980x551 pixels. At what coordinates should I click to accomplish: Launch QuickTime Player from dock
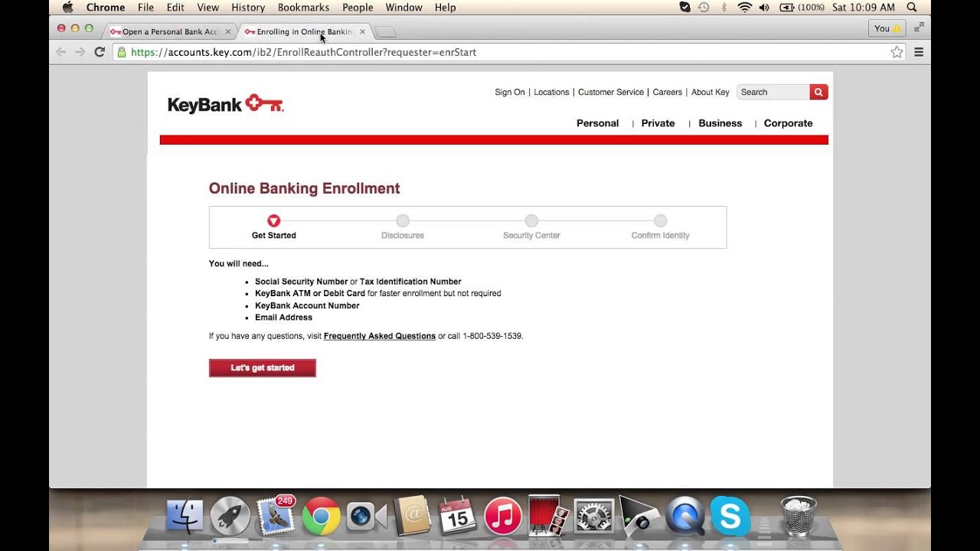click(684, 517)
